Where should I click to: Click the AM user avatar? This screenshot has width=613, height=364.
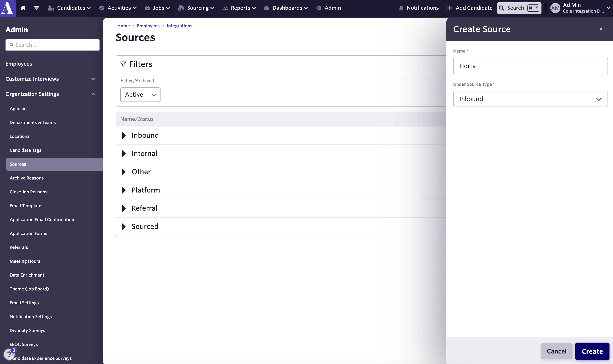555,8
